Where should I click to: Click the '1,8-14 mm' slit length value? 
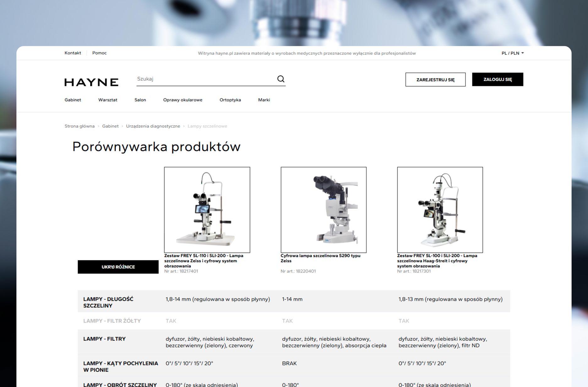click(218, 299)
